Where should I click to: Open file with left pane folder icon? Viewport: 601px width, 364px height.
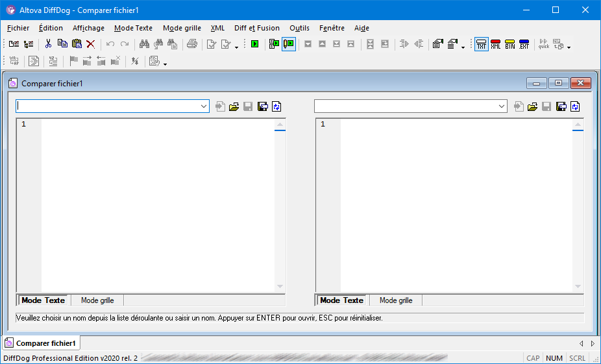pyautogui.click(x=234, y=106)
